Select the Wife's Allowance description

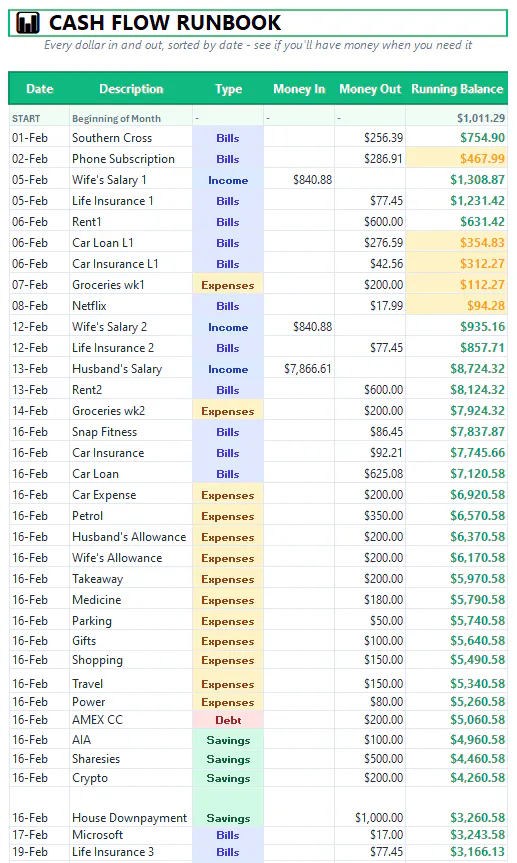[x=131, y=558]
